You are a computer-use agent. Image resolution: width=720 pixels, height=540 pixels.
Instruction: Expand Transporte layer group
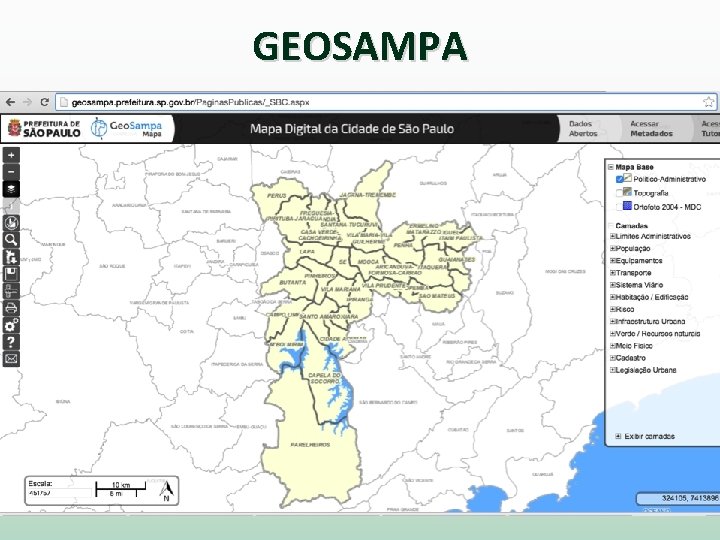click(x=613, y=273)
